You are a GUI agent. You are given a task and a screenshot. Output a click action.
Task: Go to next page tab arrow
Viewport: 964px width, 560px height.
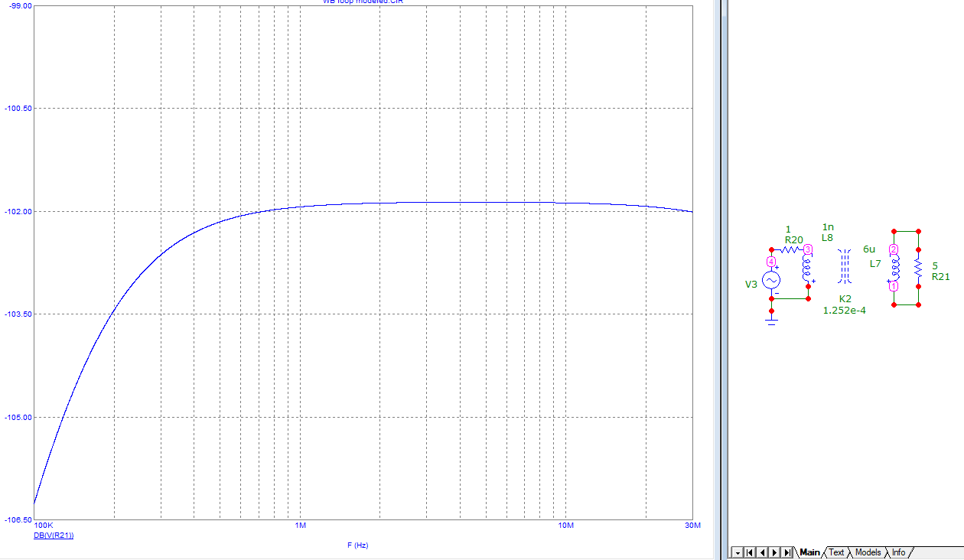click(x=775, y=552)
